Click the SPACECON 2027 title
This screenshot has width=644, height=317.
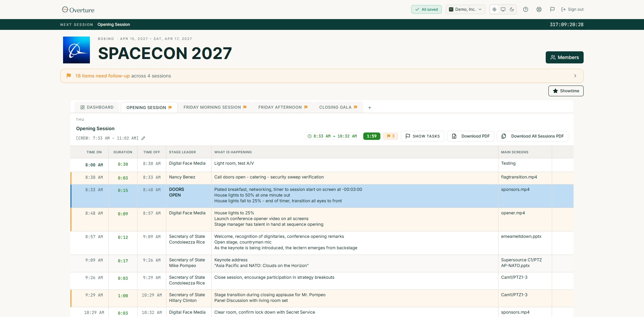pos(165,53)
